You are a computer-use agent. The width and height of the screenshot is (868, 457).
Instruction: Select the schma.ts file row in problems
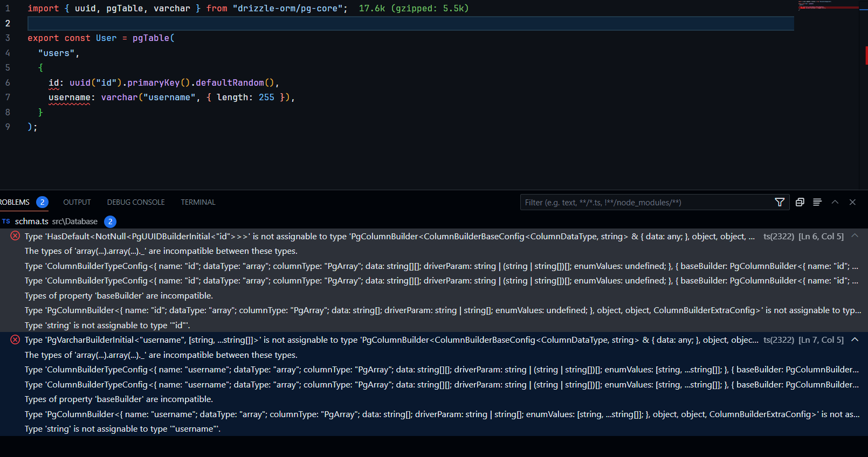click(434, 221)
